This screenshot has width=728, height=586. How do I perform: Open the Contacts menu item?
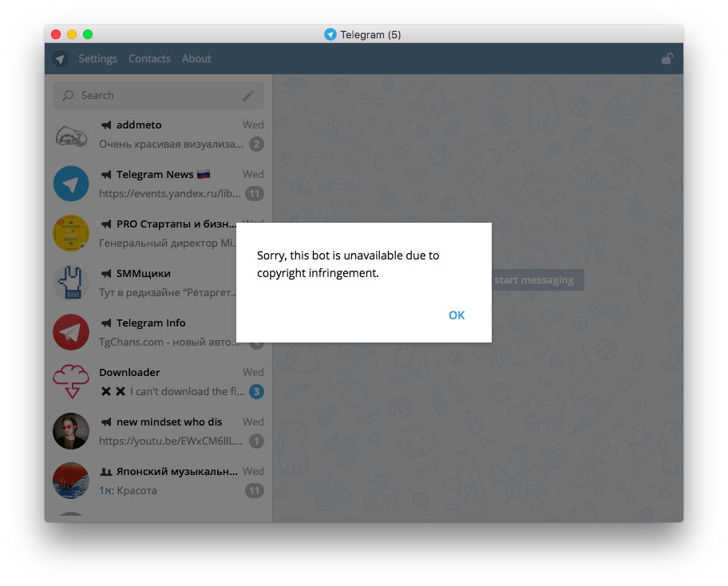[x=149, y=58]
